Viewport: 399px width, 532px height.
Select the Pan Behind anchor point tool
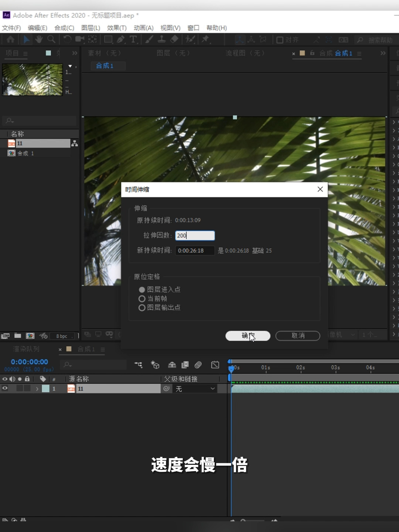click(92, 39)
